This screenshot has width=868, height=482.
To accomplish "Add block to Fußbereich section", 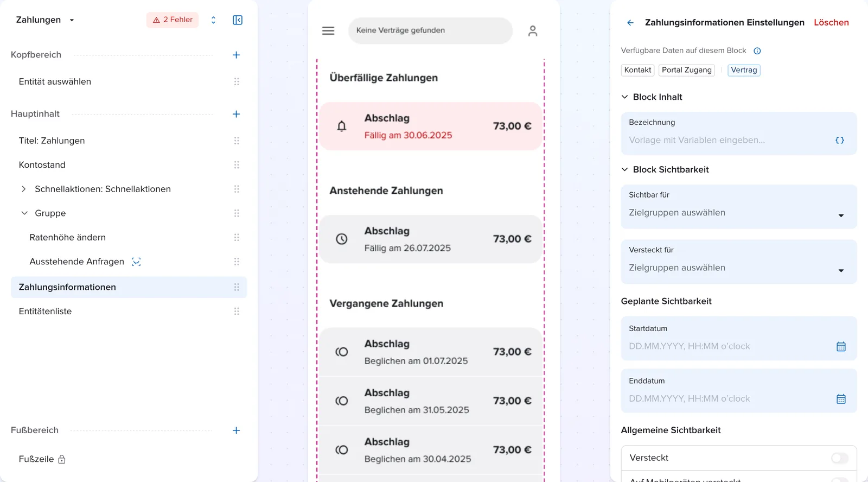I will 237,430.
